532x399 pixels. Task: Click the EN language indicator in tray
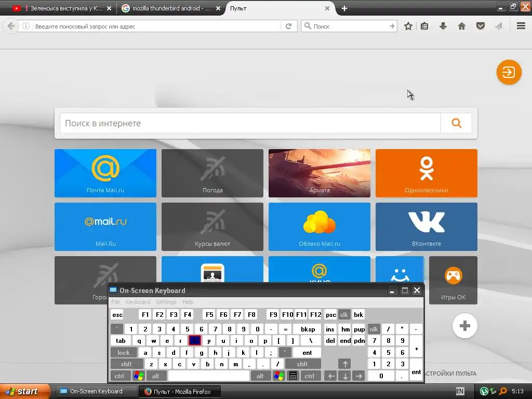(459, 391)
